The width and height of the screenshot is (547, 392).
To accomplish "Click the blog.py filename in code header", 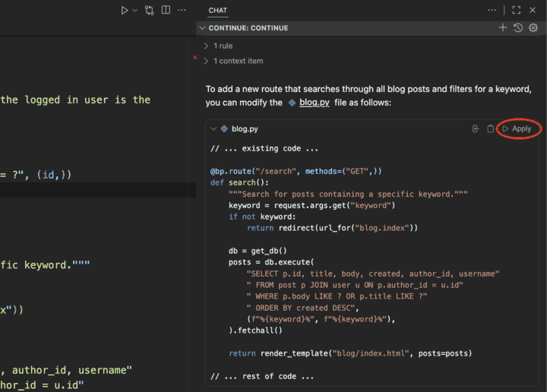I will click(244, 129).
